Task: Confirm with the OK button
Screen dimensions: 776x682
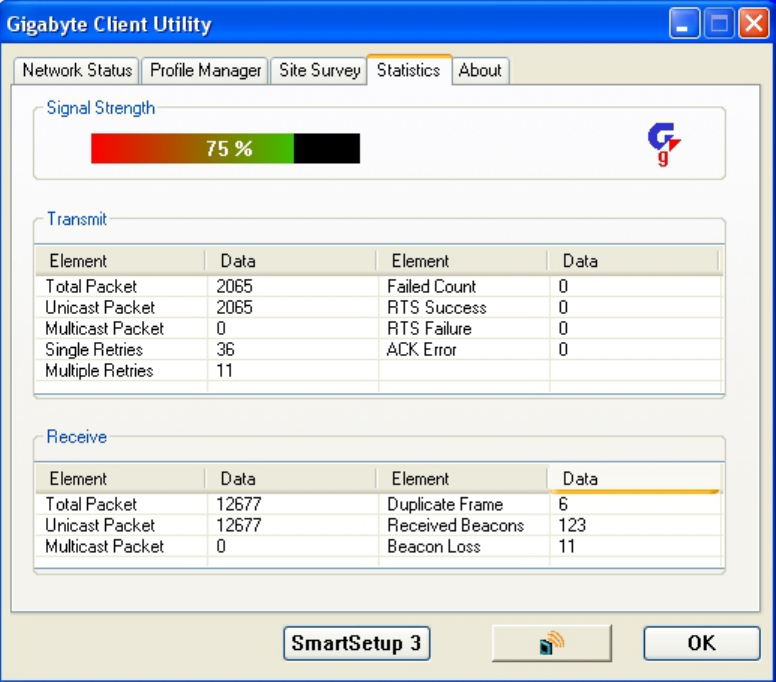Action: (x=701, y=643)
